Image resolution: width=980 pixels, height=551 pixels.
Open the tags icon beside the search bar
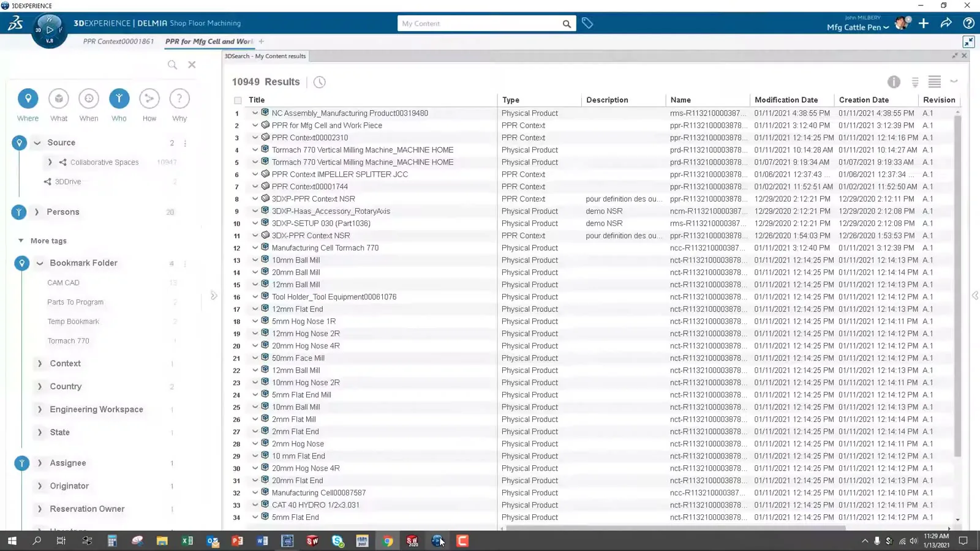587,23
